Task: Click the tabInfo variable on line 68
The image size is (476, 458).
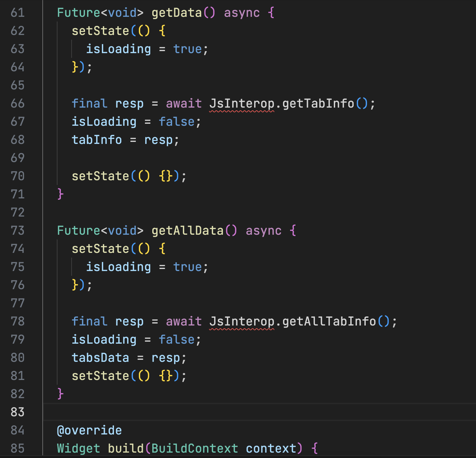Action: coord(97,140)
